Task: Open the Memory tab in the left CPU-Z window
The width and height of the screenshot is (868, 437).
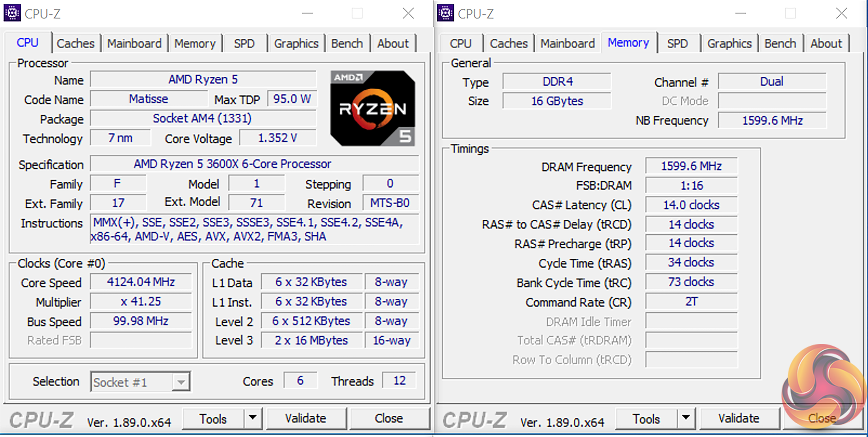Action: 195,43
